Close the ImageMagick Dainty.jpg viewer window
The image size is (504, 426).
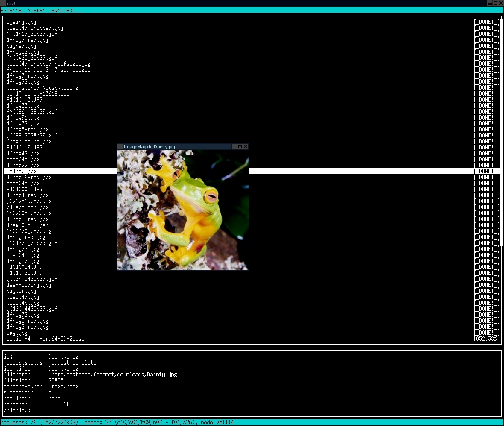pos(246,146)
